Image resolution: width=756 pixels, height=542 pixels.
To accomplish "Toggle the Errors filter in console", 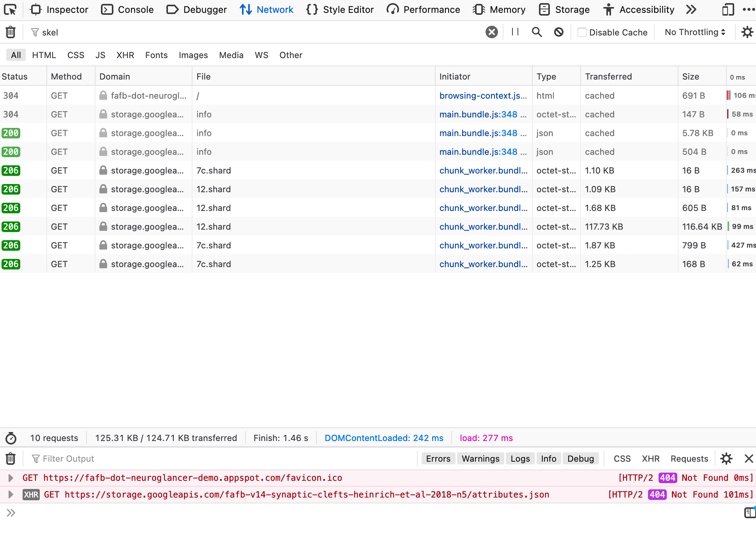I will (438, 459).
